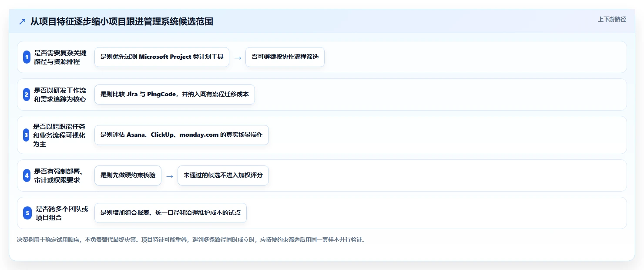
Task: Select the Microsoft Project 类计划工具 option box
Action: point(162,57)
